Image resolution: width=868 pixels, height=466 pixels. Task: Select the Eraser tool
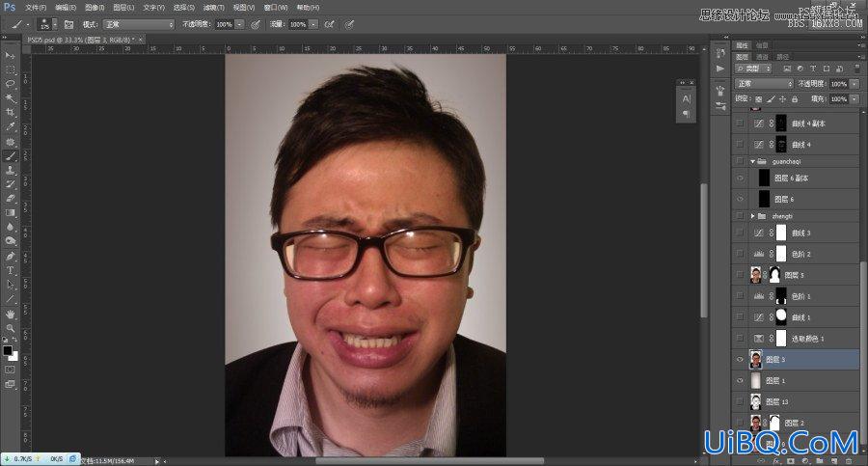click(x=10, y=198)
